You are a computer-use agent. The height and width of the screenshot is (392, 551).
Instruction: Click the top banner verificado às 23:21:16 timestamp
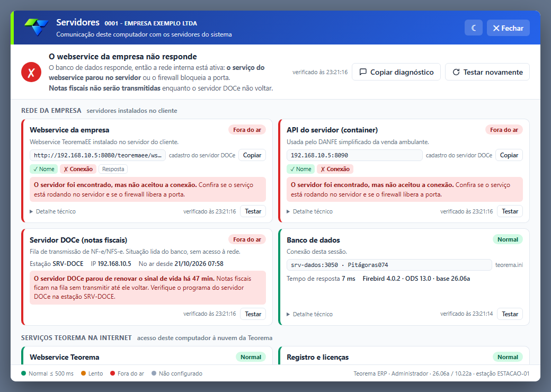click(x=320, y=73)
